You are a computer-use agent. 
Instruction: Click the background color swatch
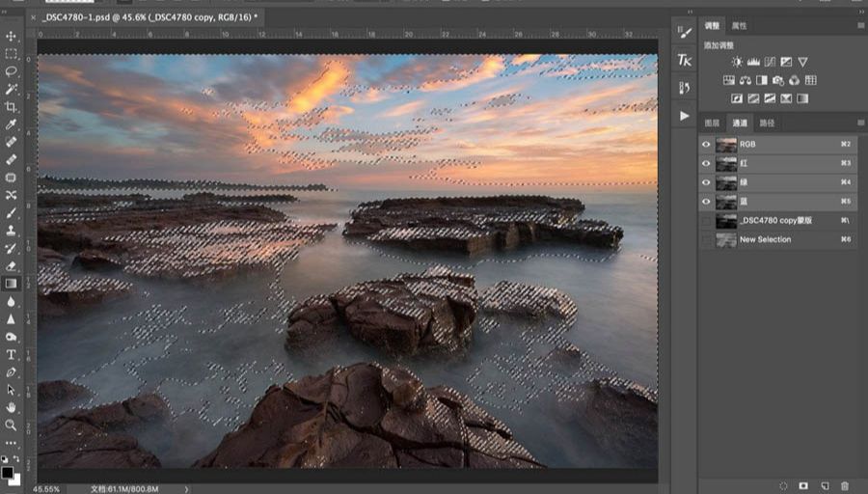click(16, 480)
